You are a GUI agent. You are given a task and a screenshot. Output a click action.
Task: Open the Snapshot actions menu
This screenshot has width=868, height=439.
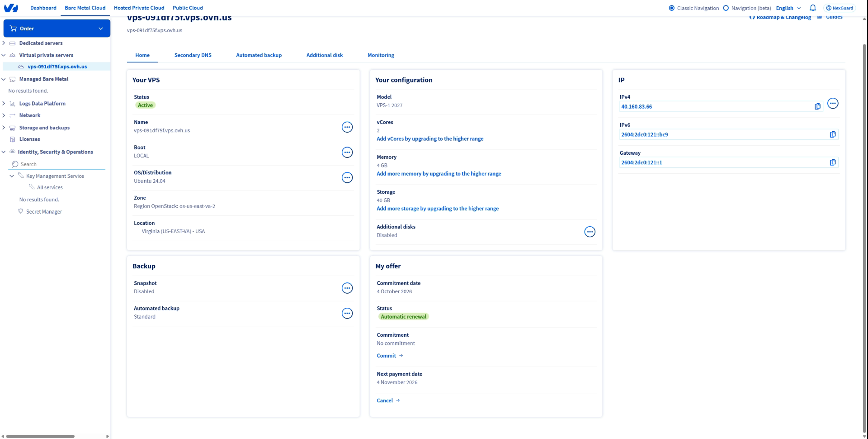(x=347, y=288)
